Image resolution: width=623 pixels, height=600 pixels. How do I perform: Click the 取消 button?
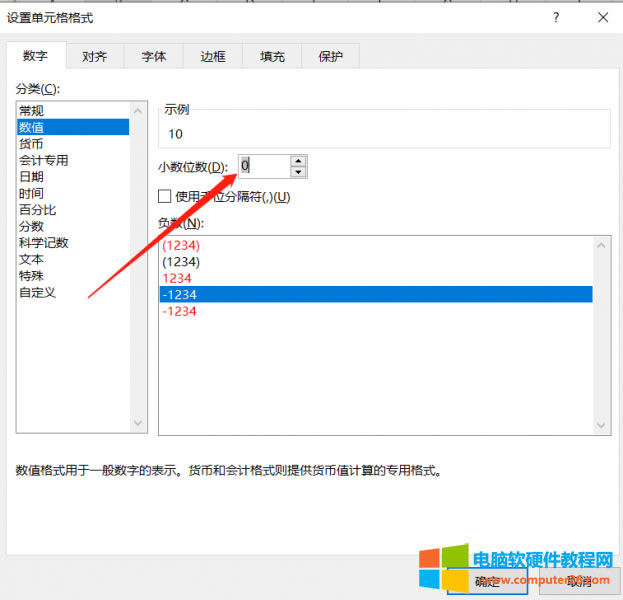point(578,581)
